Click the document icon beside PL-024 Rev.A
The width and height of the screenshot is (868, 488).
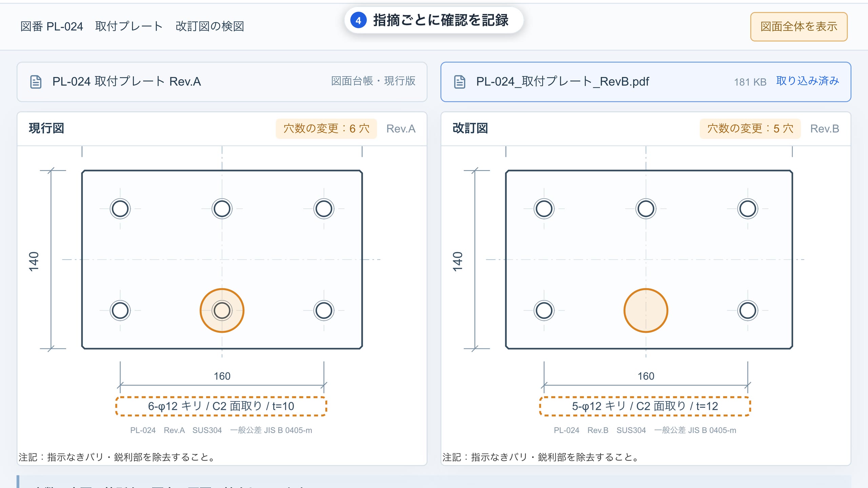[x=36, y=82]
